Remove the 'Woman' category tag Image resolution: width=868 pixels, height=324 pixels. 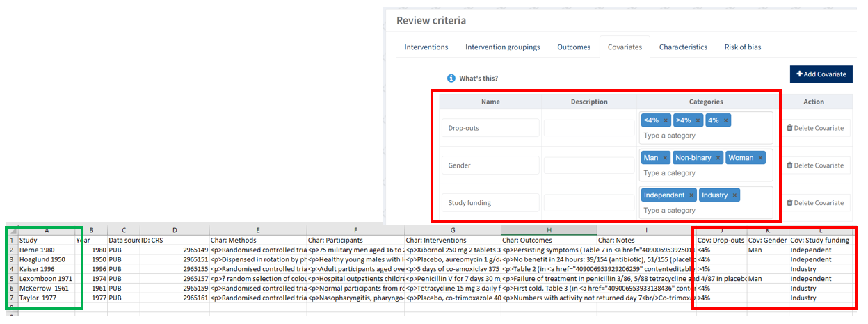point(760,158)
